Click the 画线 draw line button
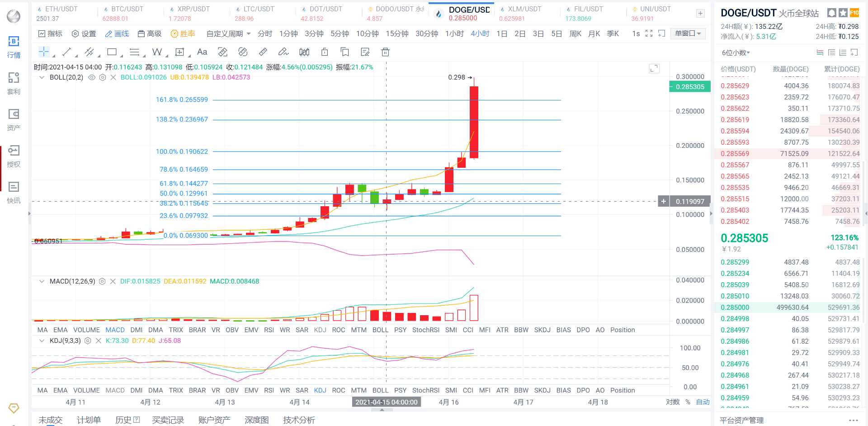Screen dimensions: 868x426 point(117,33)
